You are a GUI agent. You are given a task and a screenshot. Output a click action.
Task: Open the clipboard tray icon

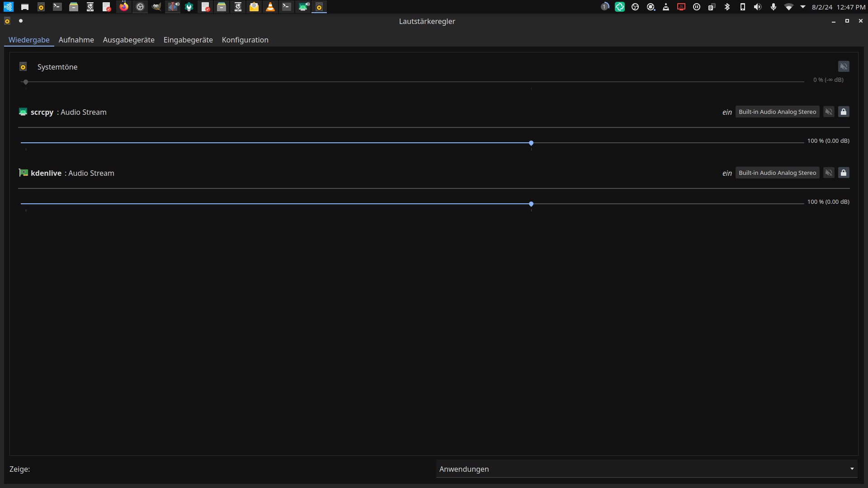pos(712,7)
